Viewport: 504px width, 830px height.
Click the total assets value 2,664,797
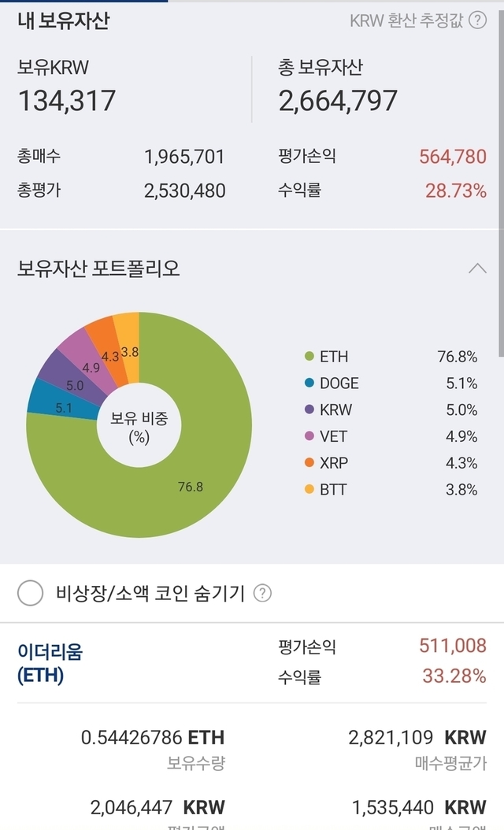click(338, 101)
